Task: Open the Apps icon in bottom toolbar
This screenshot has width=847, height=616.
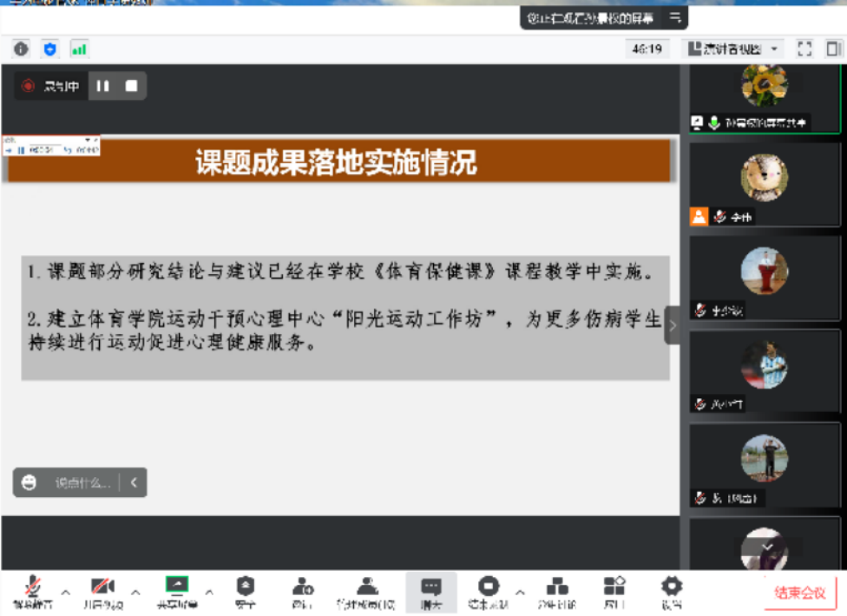Action: click(x=614, y=591)
